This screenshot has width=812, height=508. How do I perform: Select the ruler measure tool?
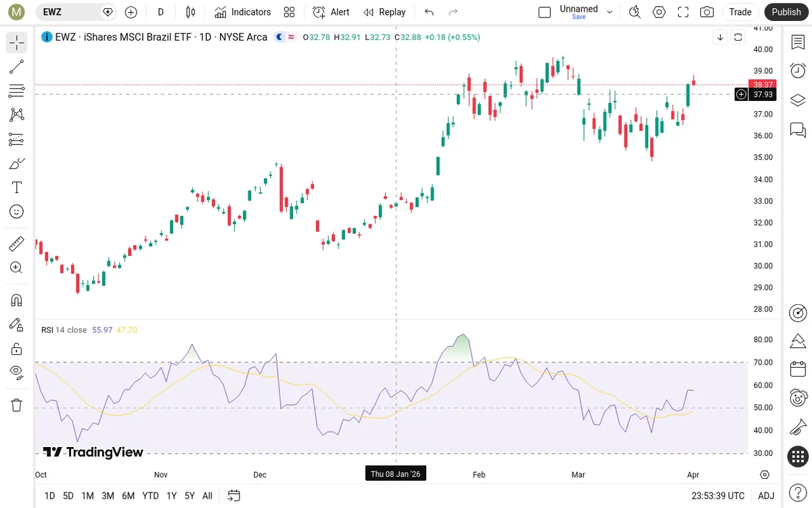click(x=17, y=244)
